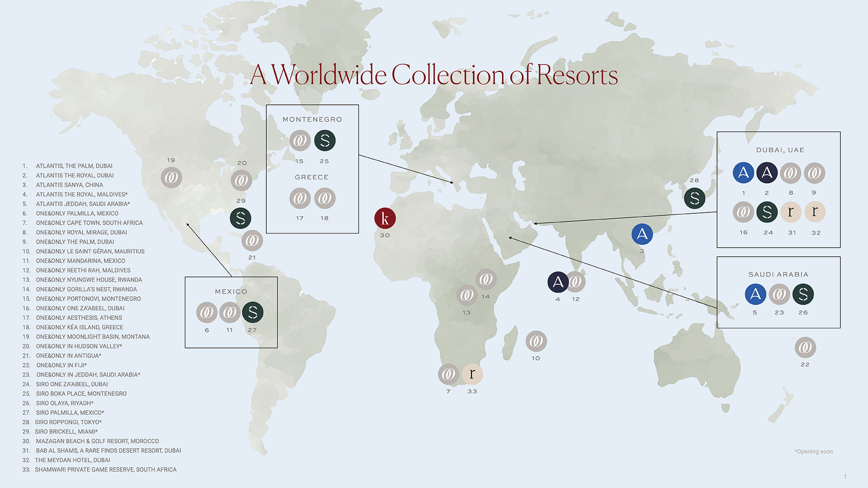The image size is (868, 488).
Task: Click the One&Only icon numbered 19 in Montana
Action: tap(171, 178)
